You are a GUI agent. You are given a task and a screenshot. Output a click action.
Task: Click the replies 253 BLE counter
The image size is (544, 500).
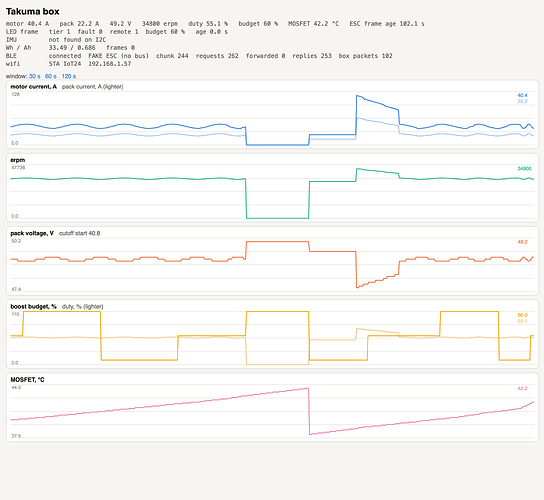312,56
